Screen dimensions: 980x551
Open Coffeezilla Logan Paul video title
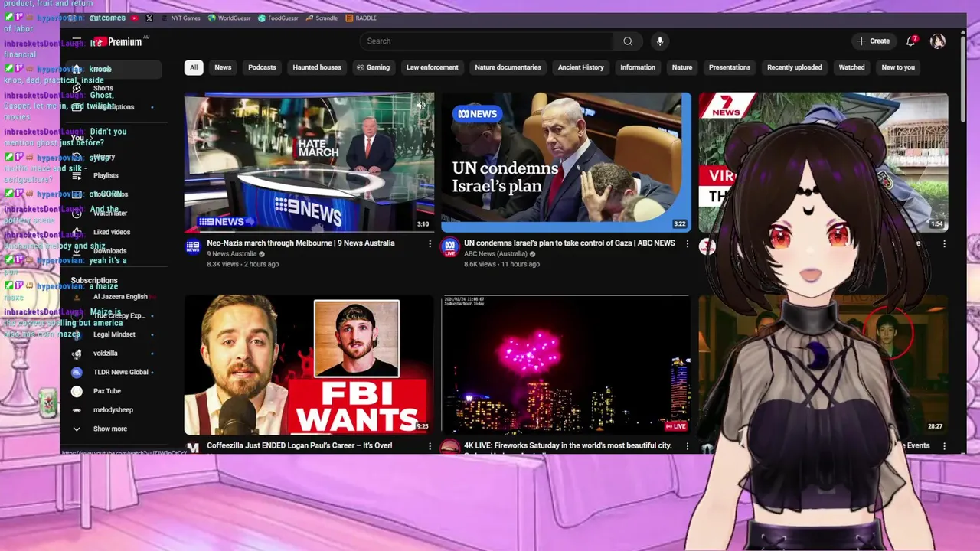coord(299,445)
